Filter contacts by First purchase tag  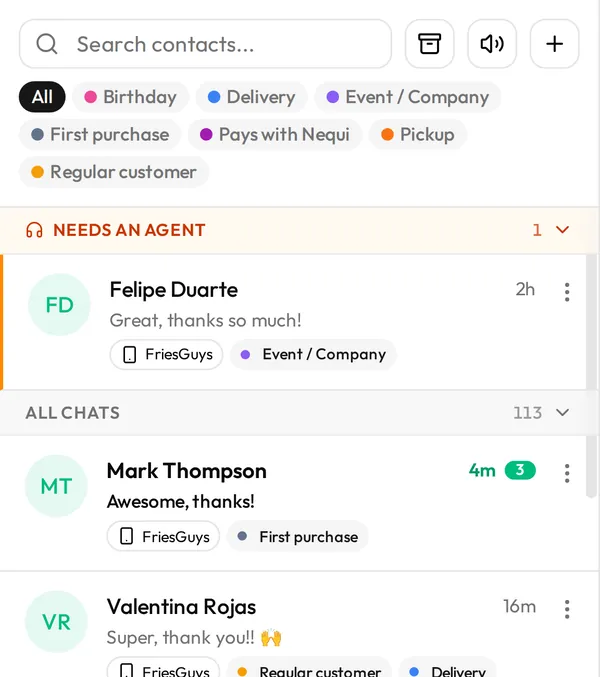[x=100, y=134]
